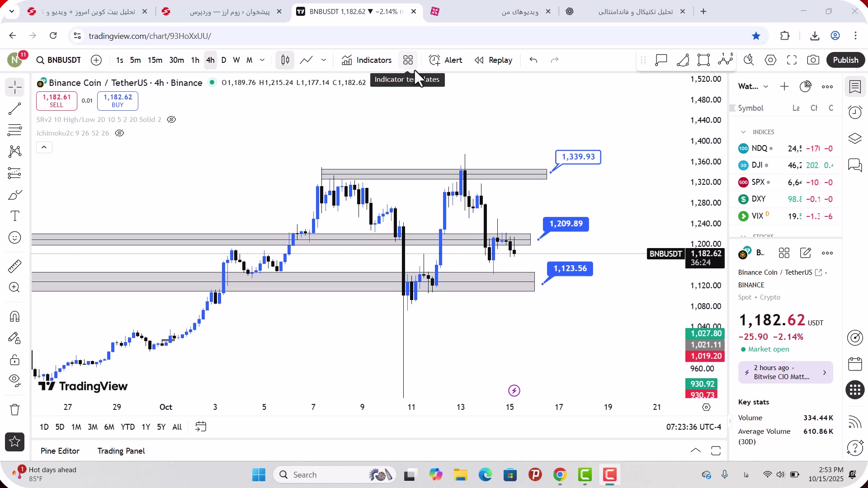Collapse the INDICES watchlist section

coord(743,132)
